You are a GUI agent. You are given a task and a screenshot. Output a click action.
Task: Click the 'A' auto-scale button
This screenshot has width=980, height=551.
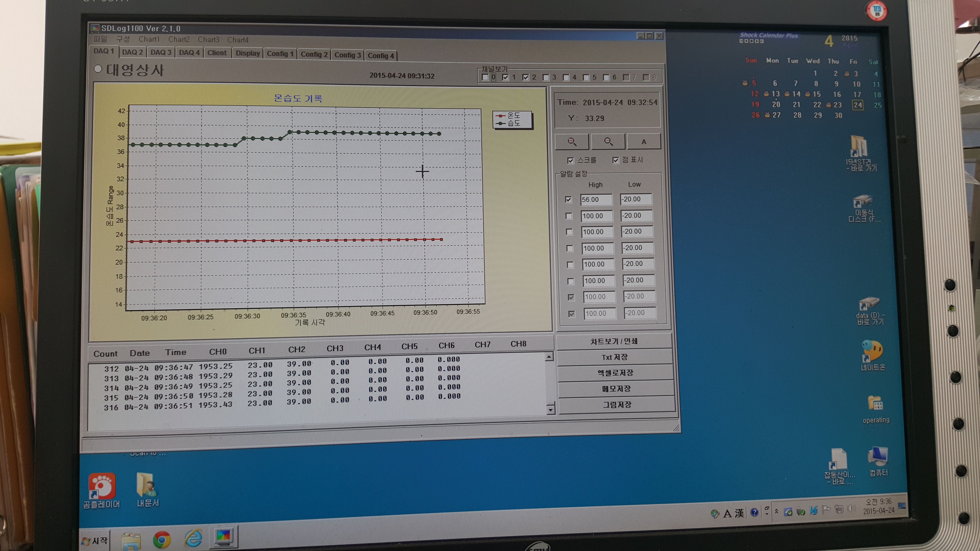tap(644, 142)
